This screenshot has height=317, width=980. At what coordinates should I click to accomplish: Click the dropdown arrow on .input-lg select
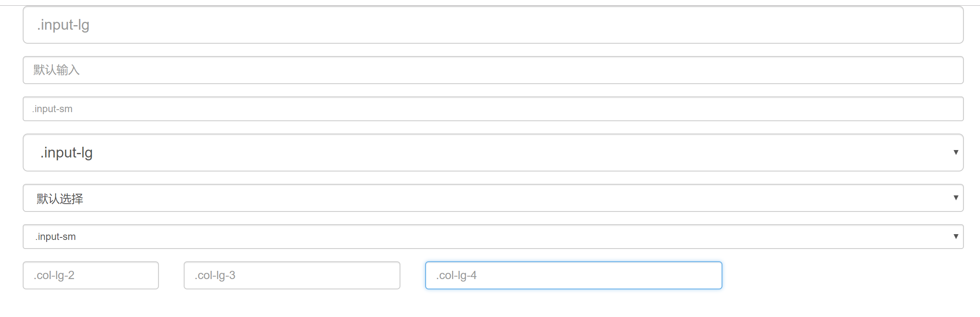[x=957, y=152]
